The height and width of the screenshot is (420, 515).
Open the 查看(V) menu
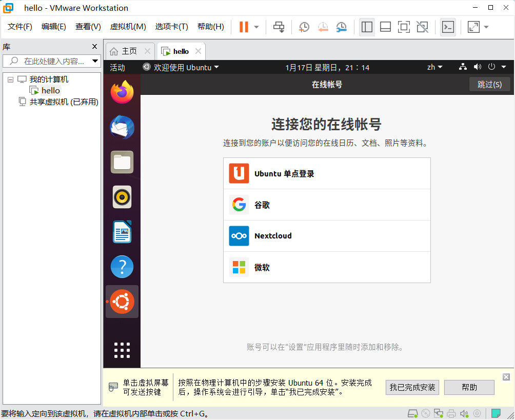click(88, 27)
